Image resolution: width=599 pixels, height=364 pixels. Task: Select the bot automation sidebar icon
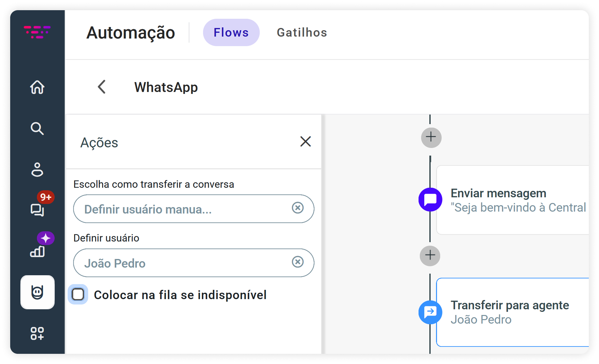tap(38, 292)
